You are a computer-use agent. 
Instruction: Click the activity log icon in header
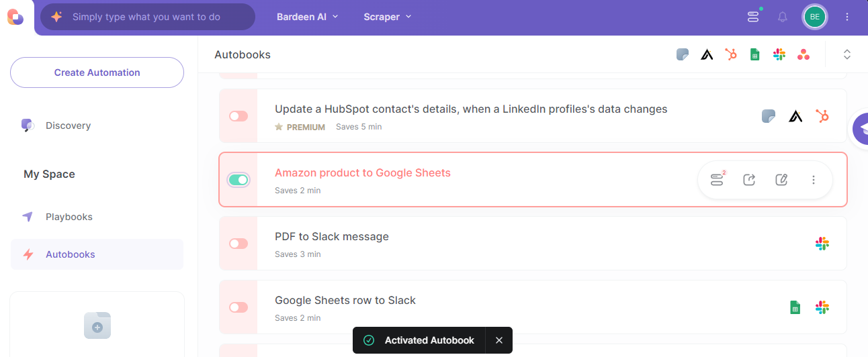(x=753, y=17)
